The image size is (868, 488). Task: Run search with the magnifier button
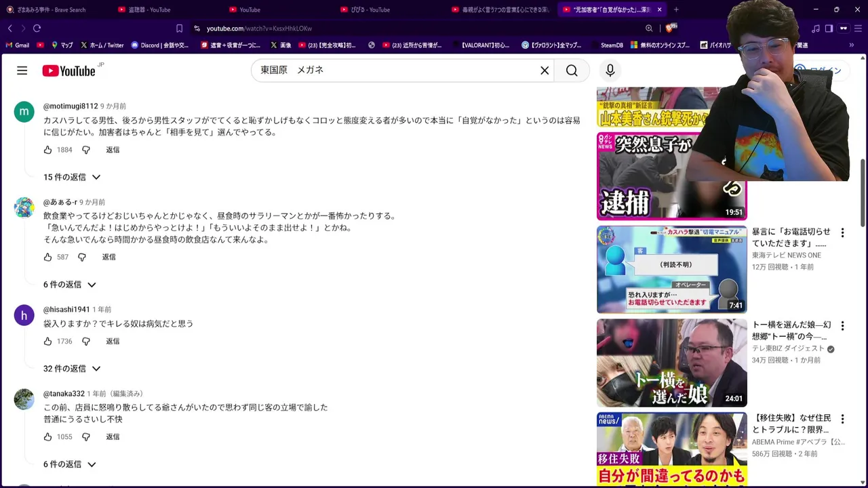pos(572,70)
